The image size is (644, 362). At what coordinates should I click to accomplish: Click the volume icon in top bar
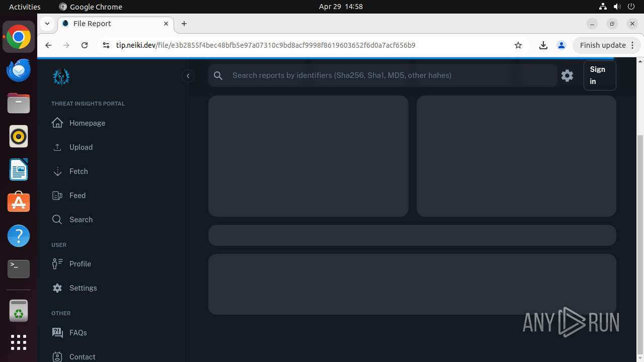click(617, 7)
